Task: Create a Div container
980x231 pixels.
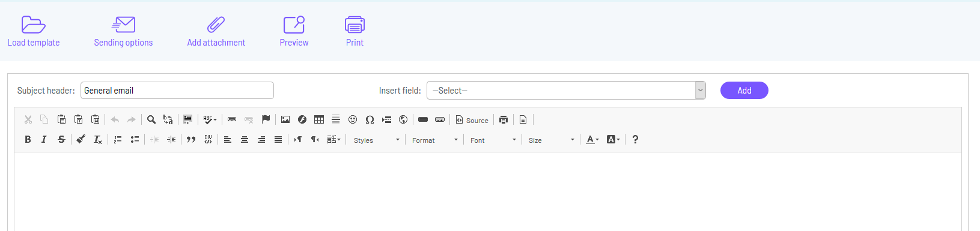Action: tap(208, 139)
